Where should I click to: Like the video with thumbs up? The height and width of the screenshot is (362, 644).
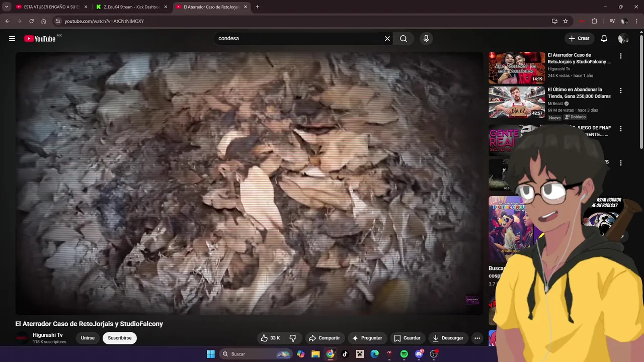270,338
